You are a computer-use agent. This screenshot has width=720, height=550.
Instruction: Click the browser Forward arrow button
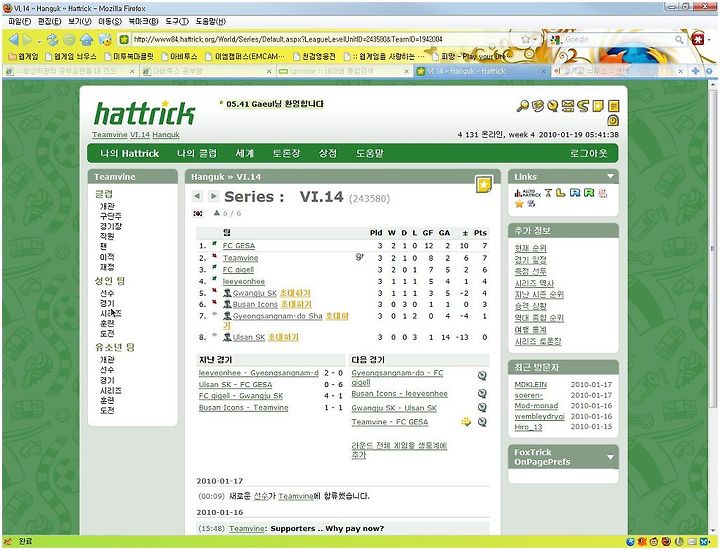pos(28,40)
